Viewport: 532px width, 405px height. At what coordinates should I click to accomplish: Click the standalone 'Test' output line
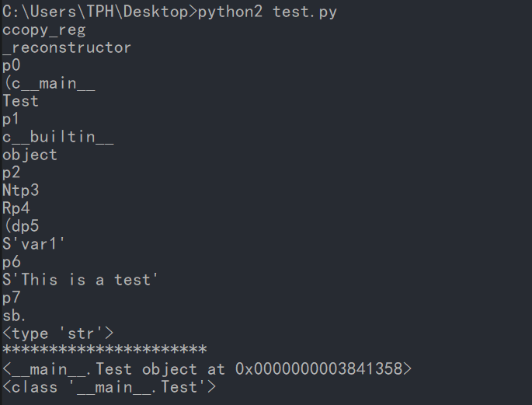pos(20,101)
